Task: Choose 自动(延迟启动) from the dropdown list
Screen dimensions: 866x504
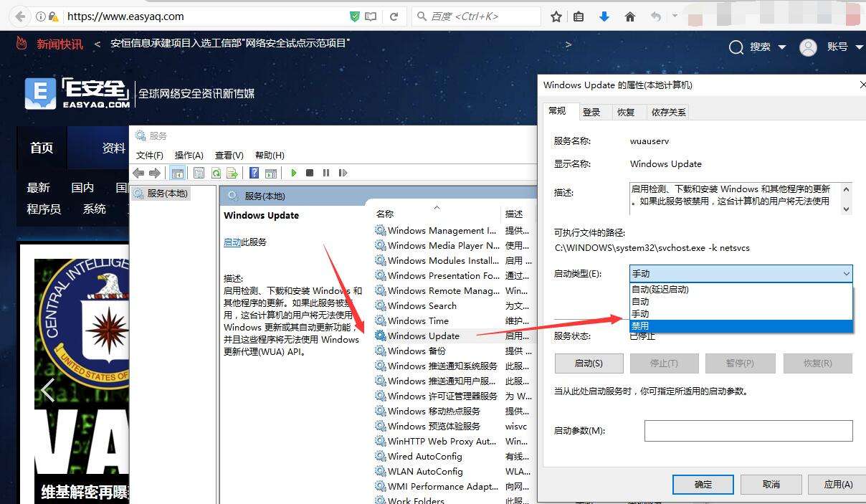Action: tap(741, 290)
